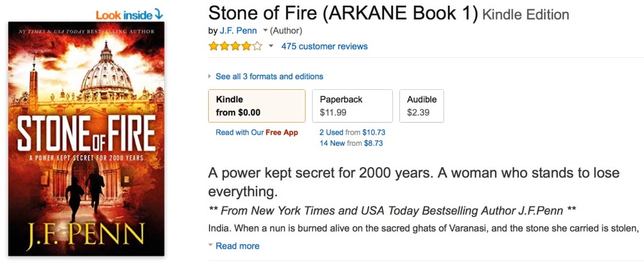Expand the dropdown arrow beside J.F. Penn
The image size is (644, 264).
click(265, 30)
